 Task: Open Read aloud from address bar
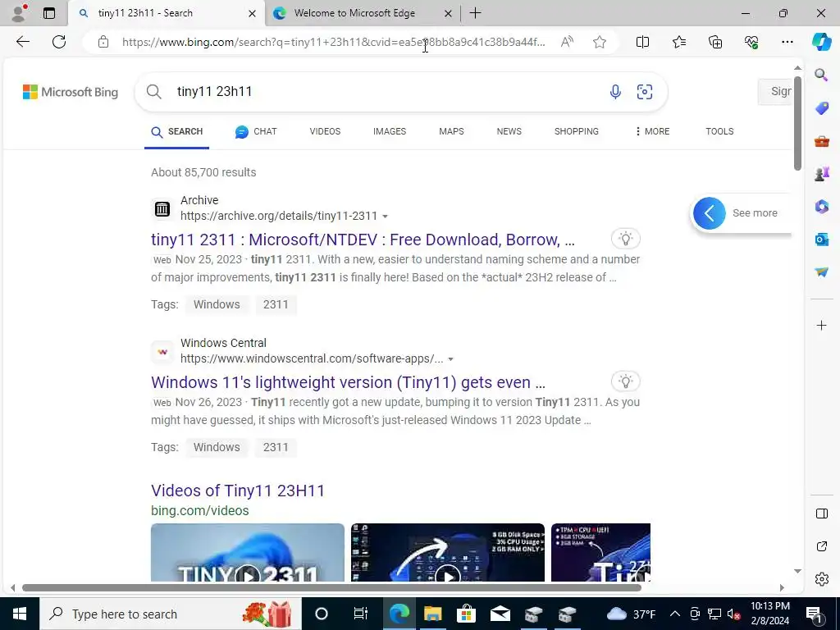(567, 42)
